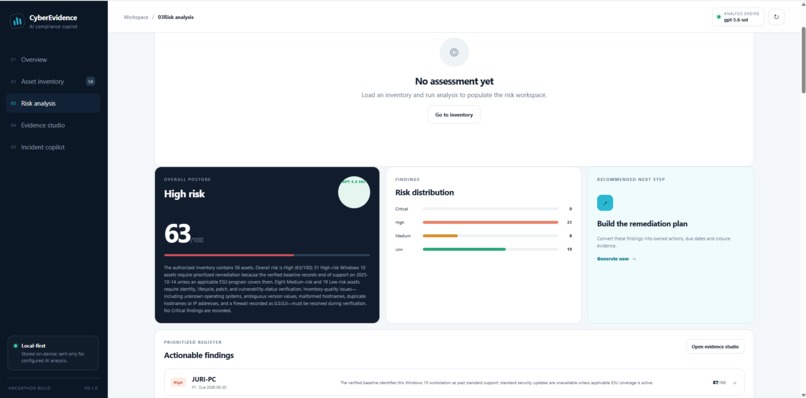Click the Low risk distribution bar
This screenshot has height=398, width=806.
click(490, 249)
